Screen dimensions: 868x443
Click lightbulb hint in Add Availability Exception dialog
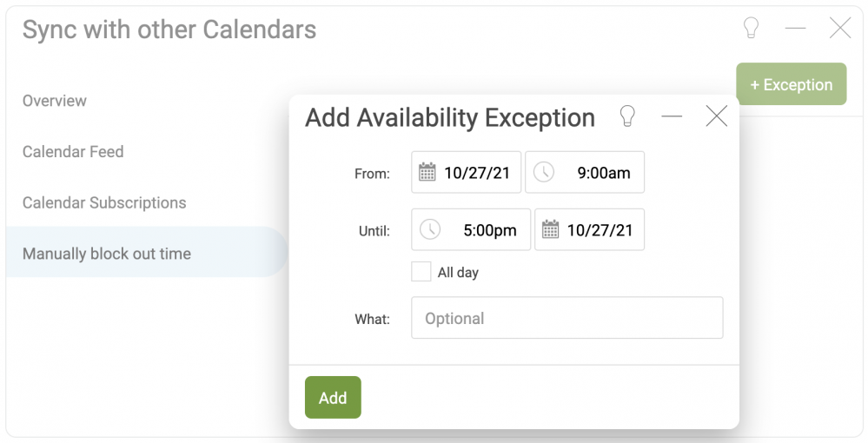(x=627, y=116)
